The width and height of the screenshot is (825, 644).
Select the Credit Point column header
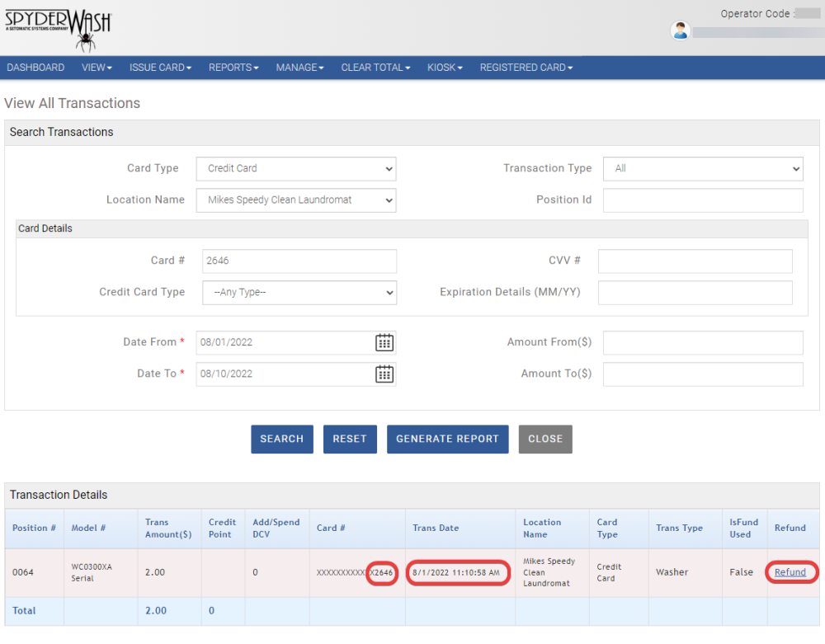click(x=222, y=529)
